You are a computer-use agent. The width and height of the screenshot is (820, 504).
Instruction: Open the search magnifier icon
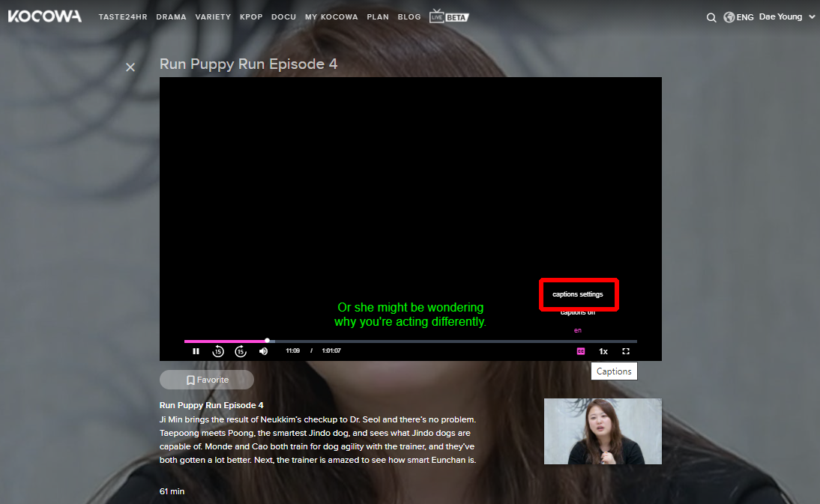coord(711,17)
